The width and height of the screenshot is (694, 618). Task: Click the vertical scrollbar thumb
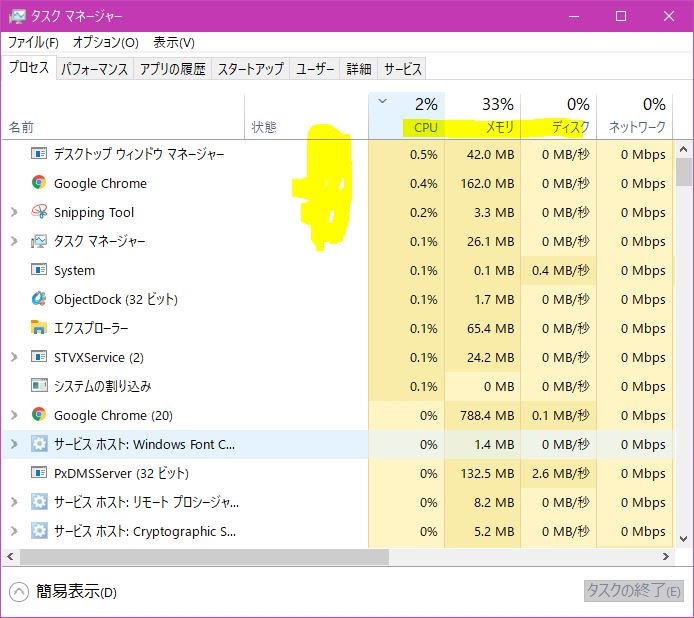(684, 172)
